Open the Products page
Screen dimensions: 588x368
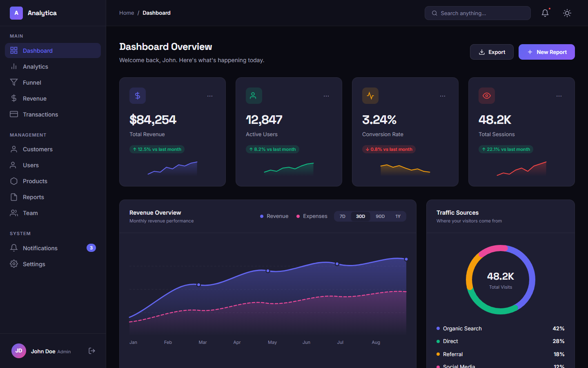coord(53,181)
